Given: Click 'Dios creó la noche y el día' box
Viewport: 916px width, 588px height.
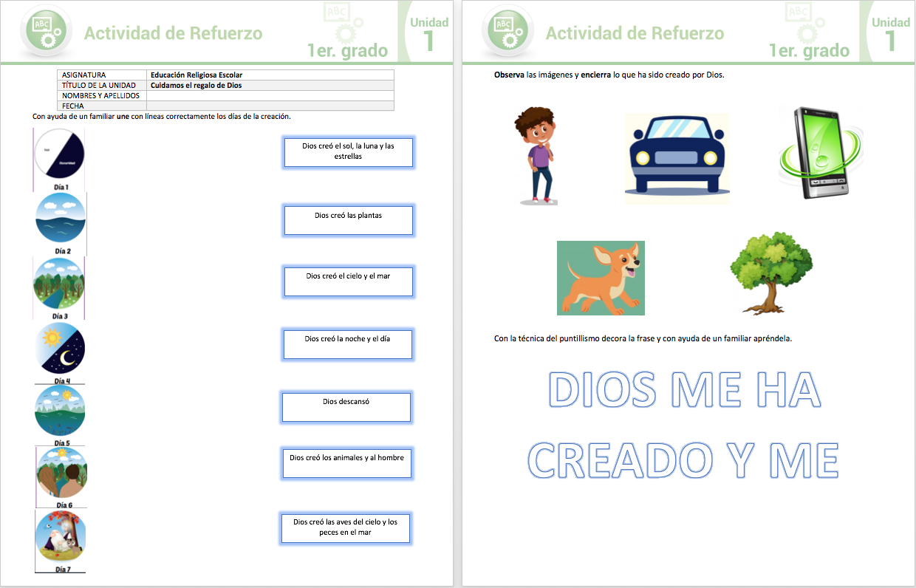Looking at the screenshot, I should [347, 344].
